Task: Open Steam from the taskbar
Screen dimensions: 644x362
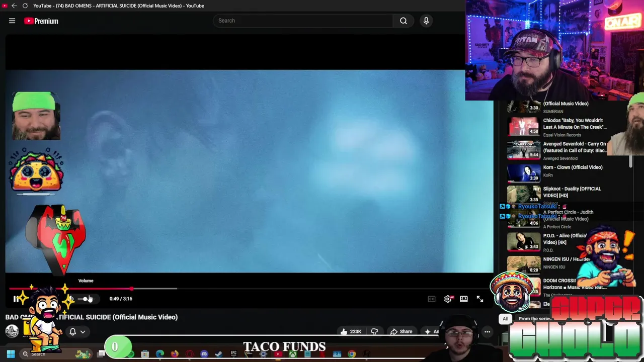Action: 219,354
